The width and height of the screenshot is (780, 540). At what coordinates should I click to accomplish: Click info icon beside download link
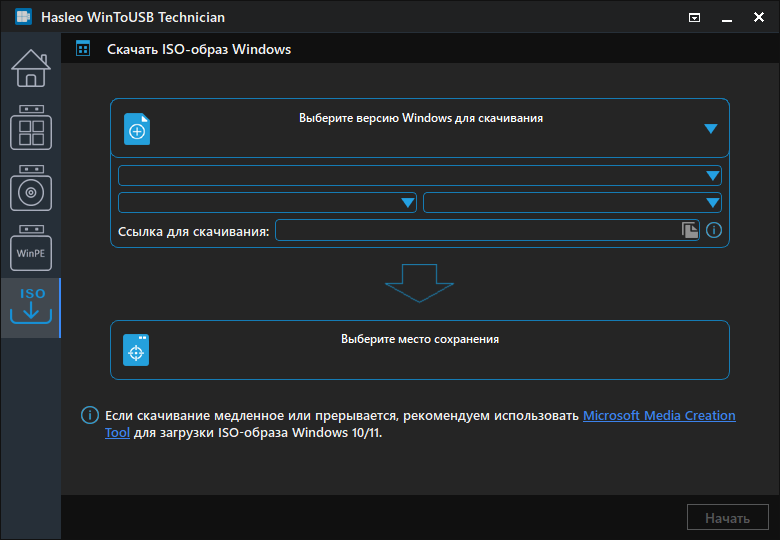714,230
